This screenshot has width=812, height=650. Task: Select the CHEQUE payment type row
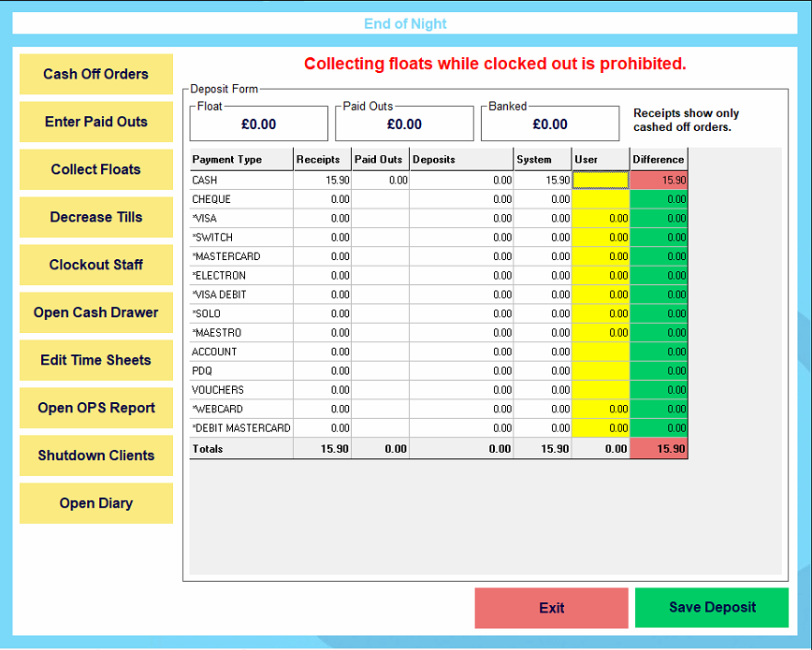coord(439,199)
